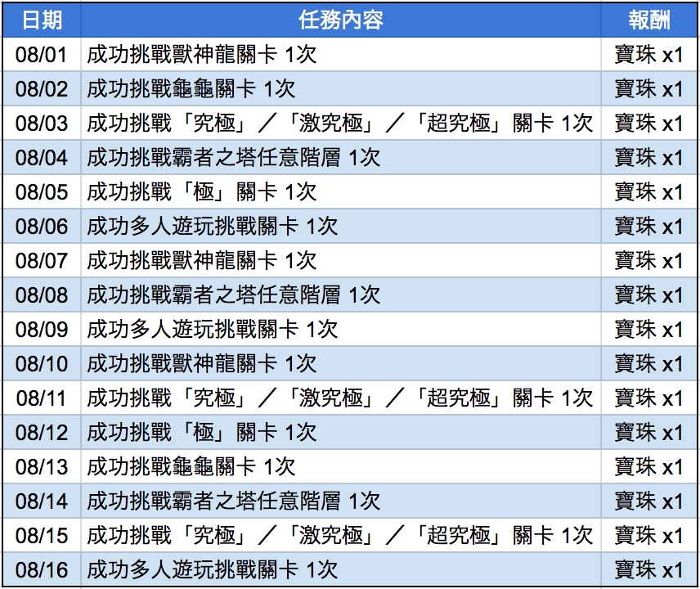Select the 日期 column header

[x=42, y=20]
